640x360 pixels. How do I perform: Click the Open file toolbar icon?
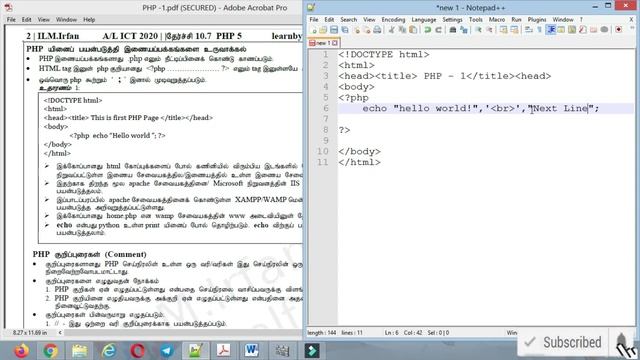[x=323, y=30]
